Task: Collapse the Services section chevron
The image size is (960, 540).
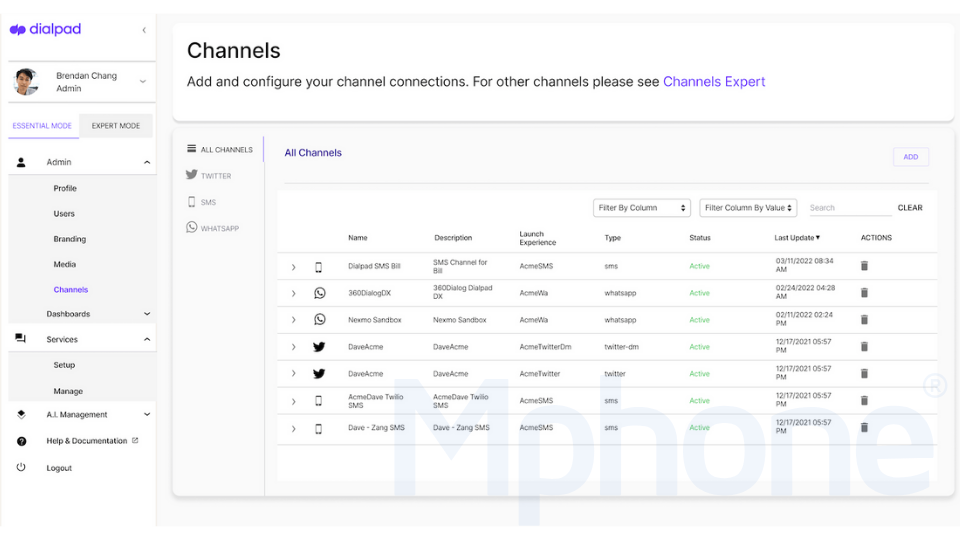Action: tap(147, 339)
